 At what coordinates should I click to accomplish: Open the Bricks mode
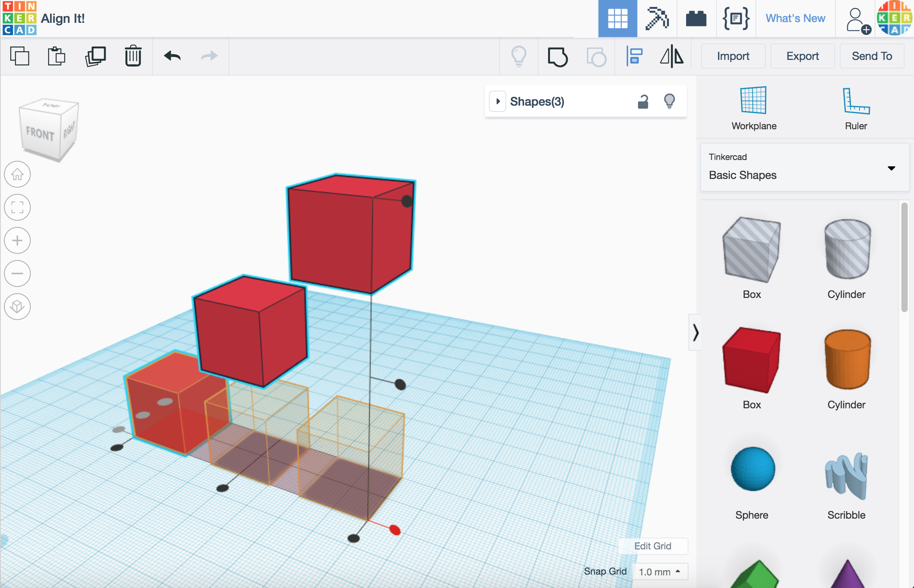(x=696, y=19)
